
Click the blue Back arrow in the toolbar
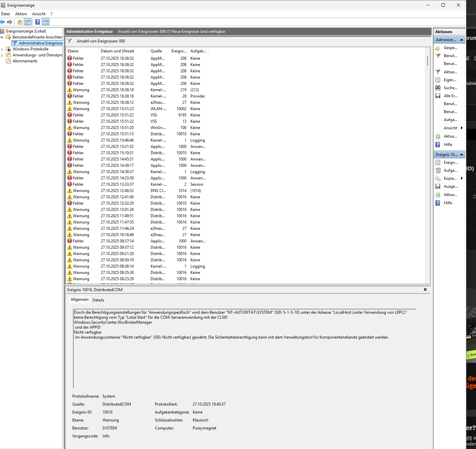tap(3, 22)
